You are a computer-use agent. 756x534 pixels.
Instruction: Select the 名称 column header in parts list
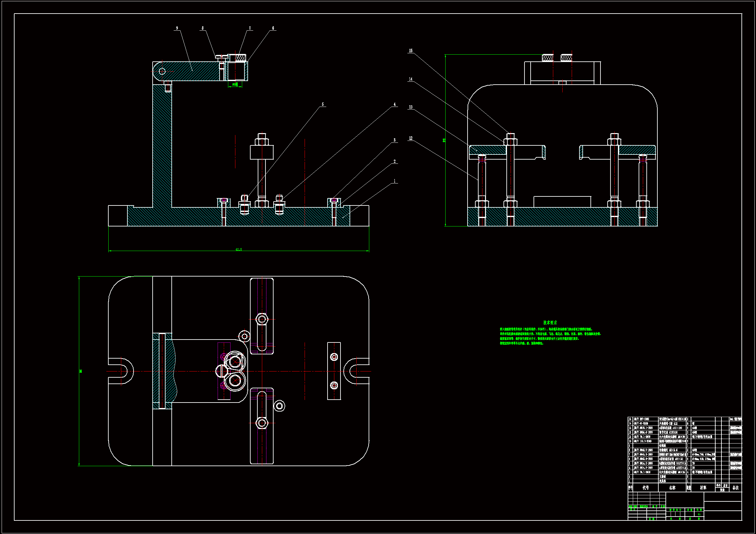coord(672,487)
